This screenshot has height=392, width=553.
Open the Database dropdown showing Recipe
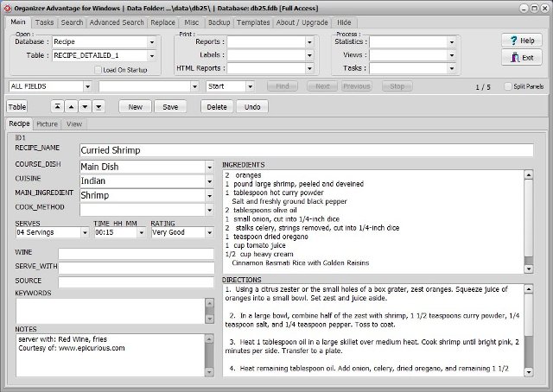(152, 42)
